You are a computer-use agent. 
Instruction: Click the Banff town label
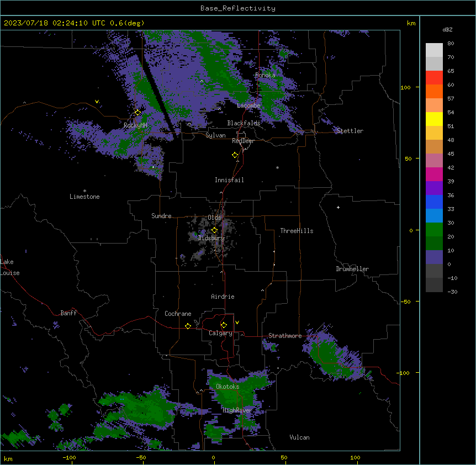(68, 313)
